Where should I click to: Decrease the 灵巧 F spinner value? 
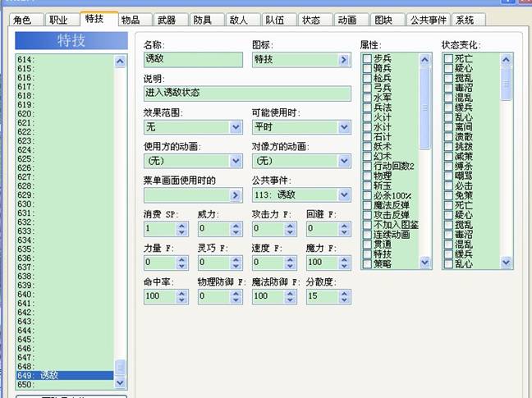(x=236, y=266)
